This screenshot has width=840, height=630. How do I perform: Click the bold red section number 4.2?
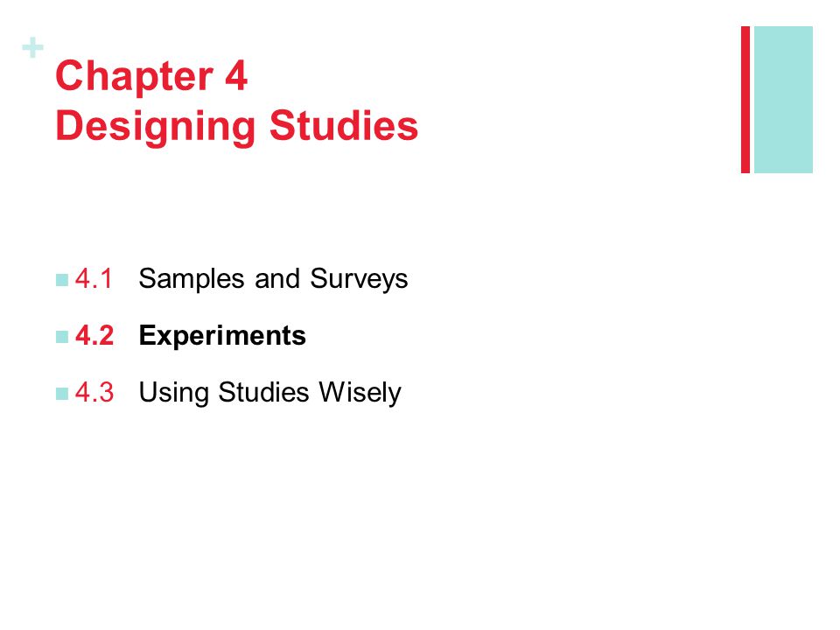94,336
